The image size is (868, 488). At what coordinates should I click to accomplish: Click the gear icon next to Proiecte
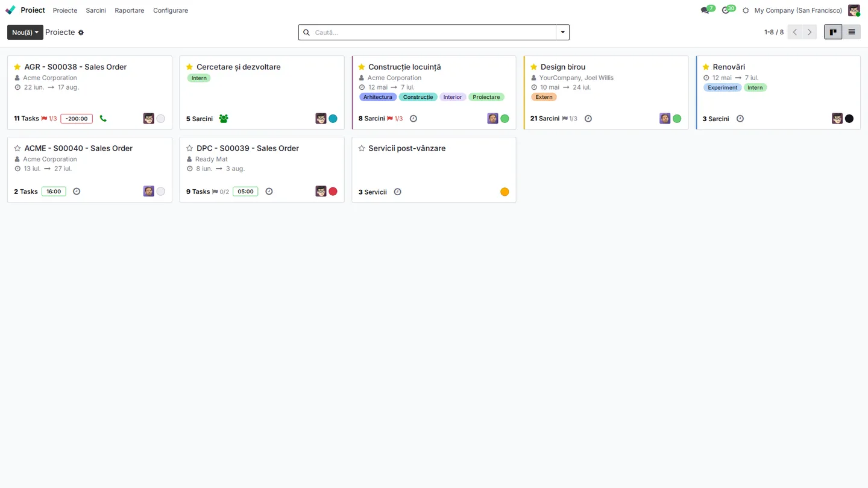pos(81,33)
